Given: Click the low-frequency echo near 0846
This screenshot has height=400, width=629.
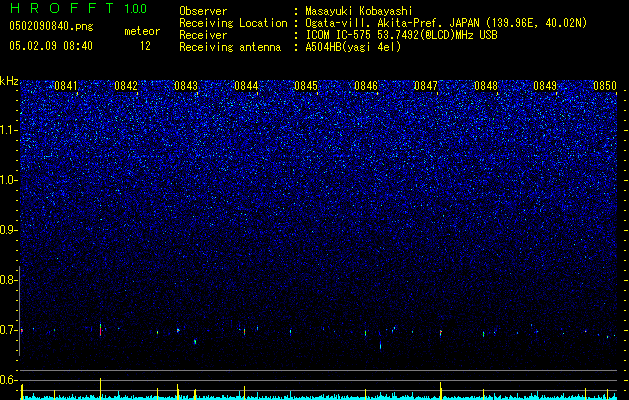Looking at the screenshot, I should [380, 345].
